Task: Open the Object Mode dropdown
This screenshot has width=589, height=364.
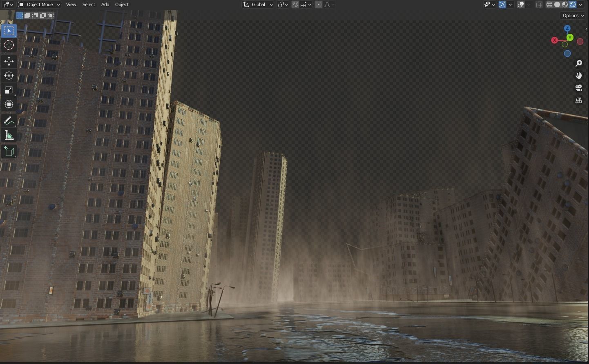Action: (x=39, y=4)
